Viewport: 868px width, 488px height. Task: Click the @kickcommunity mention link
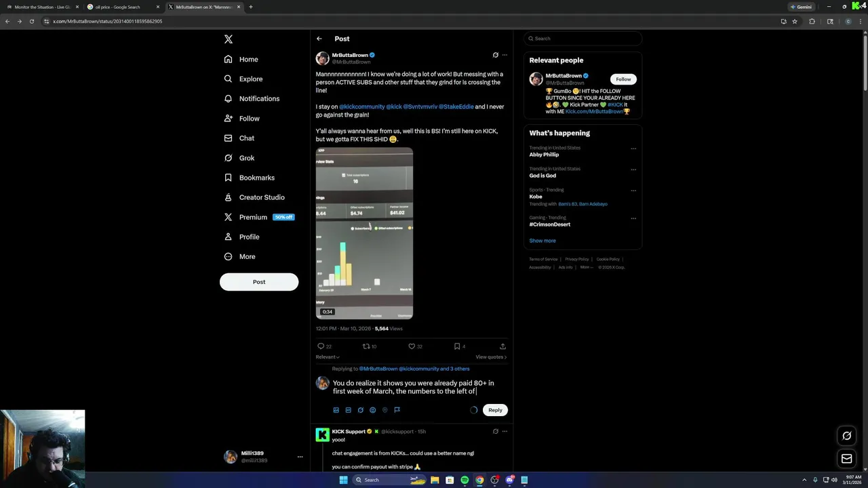[361, 106]
